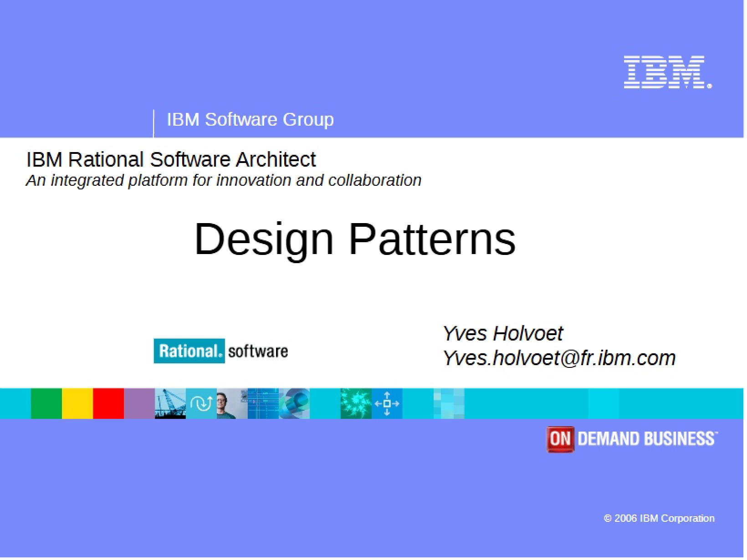The width and height of the screenshot is (747, 560).
Task: Pick the purple color square
Action: point(139,403)
